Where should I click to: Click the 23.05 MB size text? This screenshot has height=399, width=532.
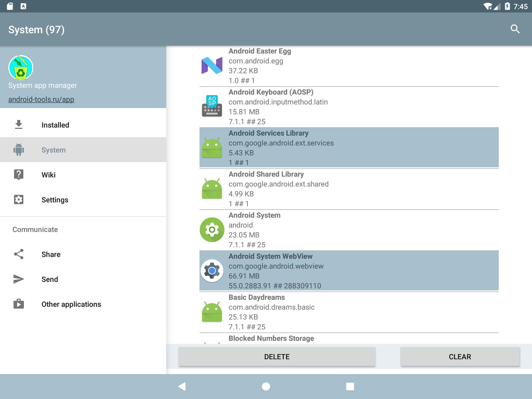(x=244, y=235)
